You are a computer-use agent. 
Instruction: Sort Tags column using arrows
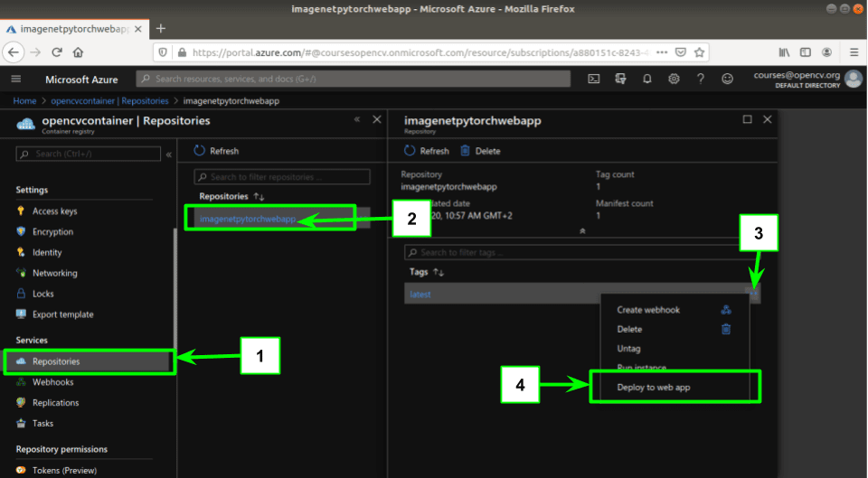click(x=439, y=272)
